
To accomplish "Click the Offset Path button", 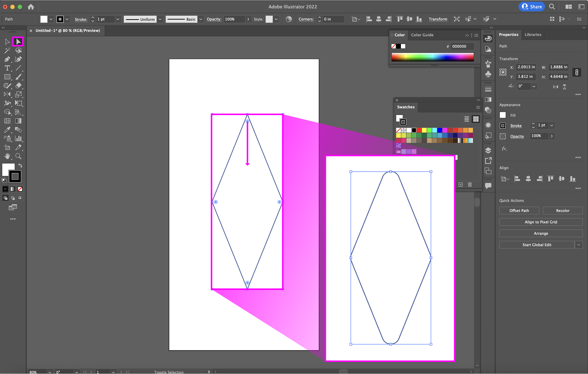I will pyautogui.click(x=519, y=211).
